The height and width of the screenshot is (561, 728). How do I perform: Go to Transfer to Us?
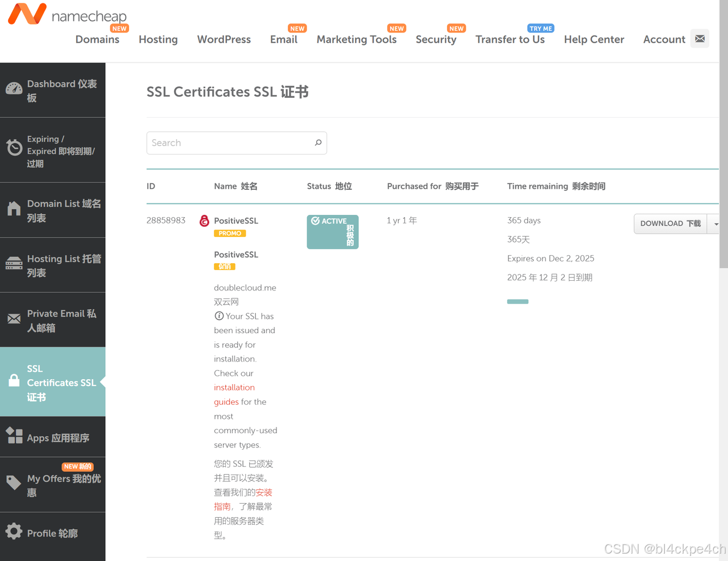(510, 39)
